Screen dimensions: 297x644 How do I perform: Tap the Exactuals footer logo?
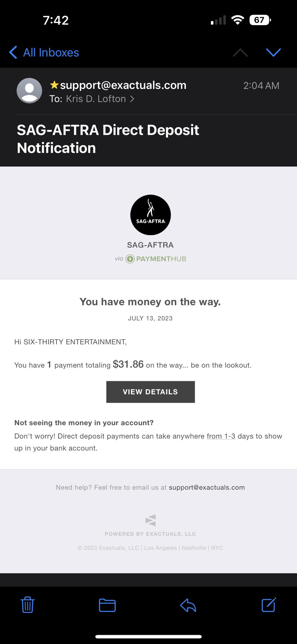click(x=151, y=520)
